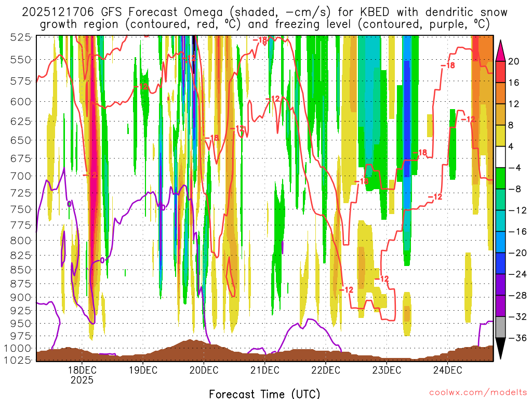Viewport: 532px width, 399px height.
Task: Click the colorbar value -28
Action: pos(517,296)
